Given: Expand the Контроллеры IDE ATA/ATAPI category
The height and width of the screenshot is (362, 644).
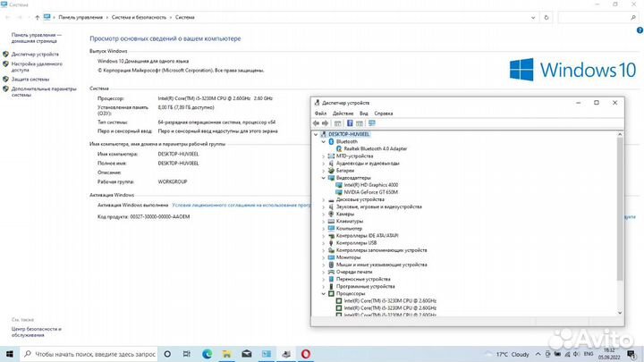Looking at the screenshot, I should tap(323, 236).
